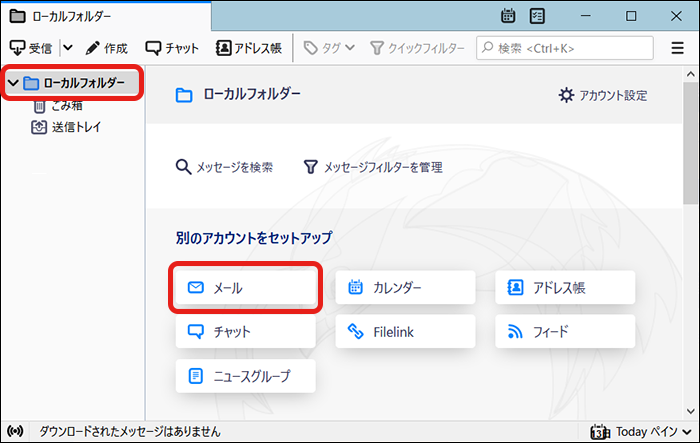
Task: Open アドレス帳 from the toolbar
Action: pos(249,48)
